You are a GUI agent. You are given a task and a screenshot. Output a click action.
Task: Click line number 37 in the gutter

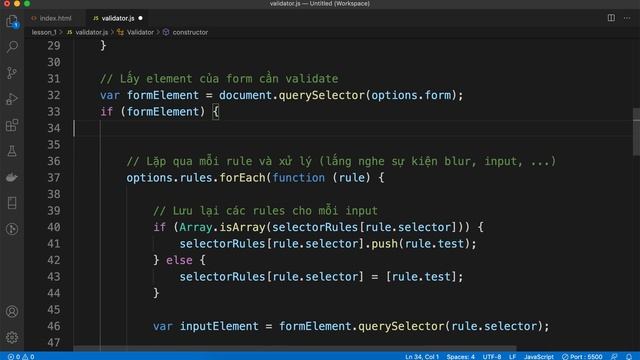coord(53,178)
